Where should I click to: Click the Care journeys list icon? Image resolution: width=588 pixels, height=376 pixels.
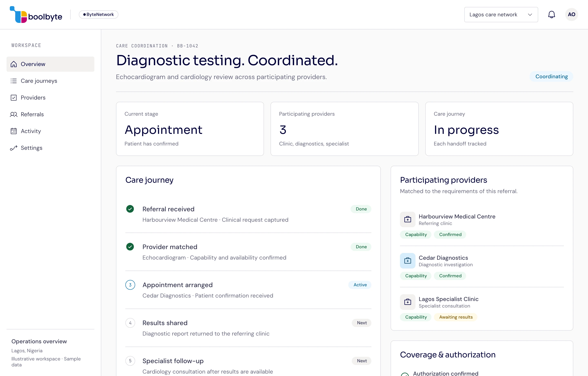coord(14,81)
